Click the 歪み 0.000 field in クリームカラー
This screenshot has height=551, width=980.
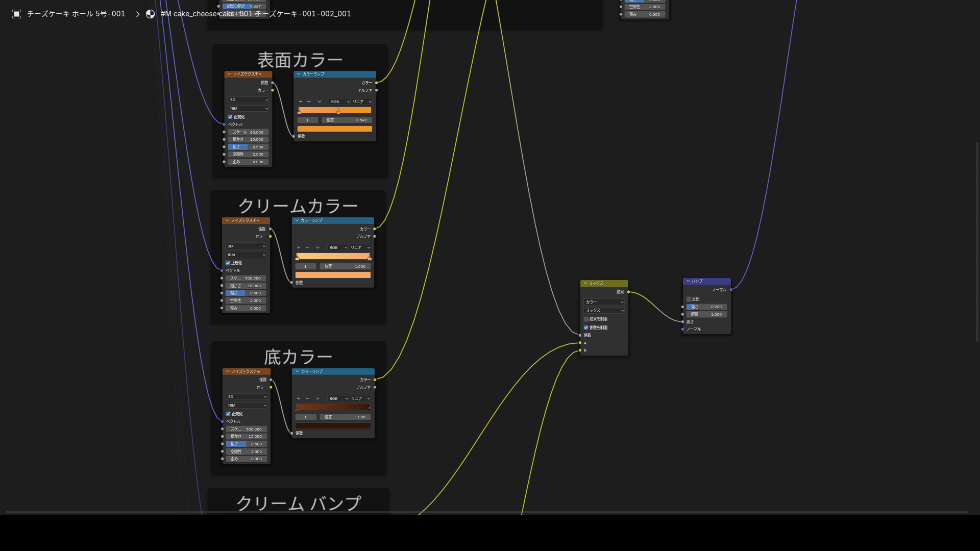click(246, 308)
